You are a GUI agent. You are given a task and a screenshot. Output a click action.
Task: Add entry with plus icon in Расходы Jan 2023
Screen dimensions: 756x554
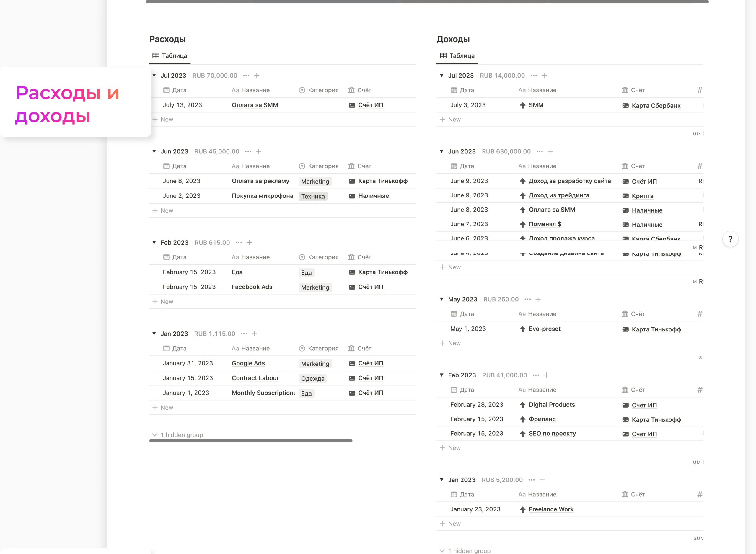pyautogui.click(x=255, y=334)
